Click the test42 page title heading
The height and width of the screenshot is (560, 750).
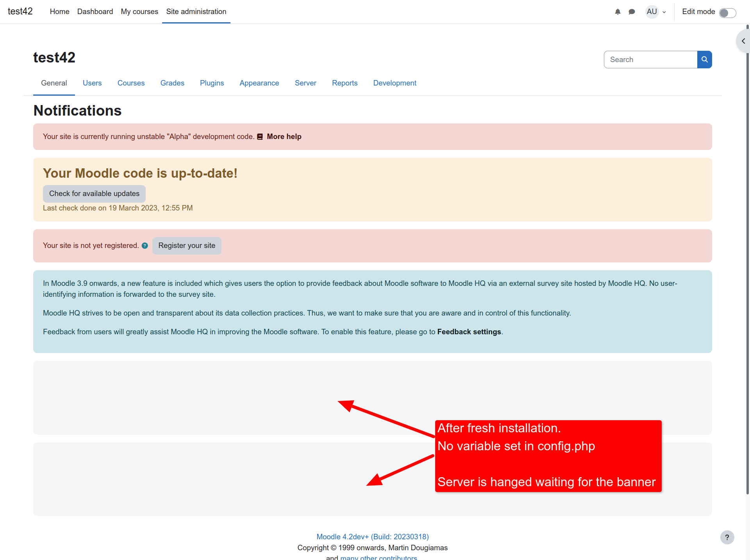coord(54,58)
